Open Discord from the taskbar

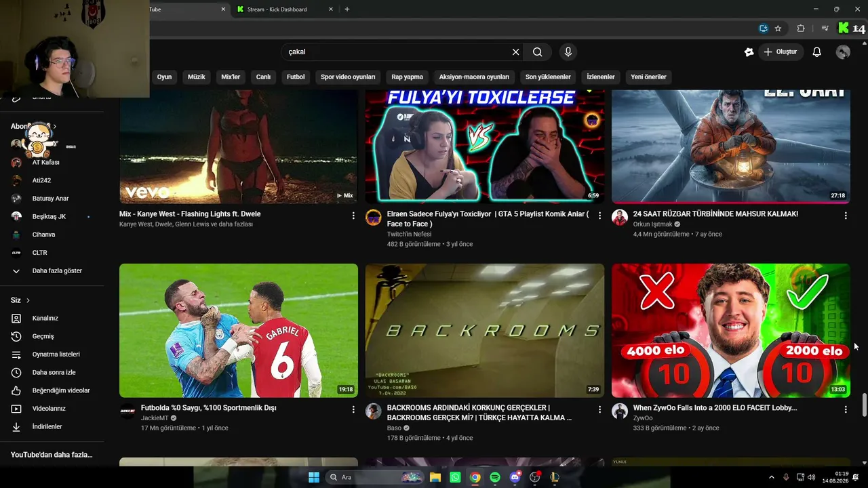[x=515, y=477]
